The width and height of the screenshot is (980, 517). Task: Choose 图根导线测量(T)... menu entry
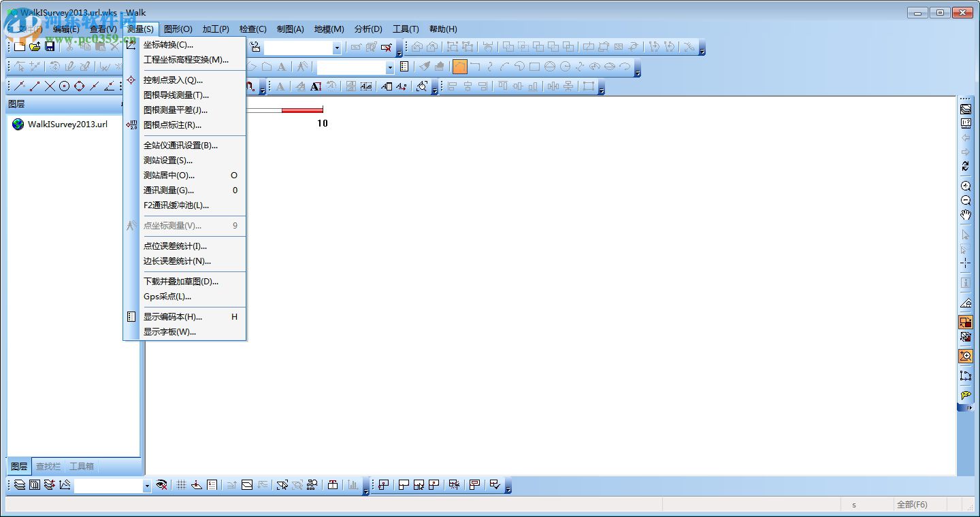184,95
